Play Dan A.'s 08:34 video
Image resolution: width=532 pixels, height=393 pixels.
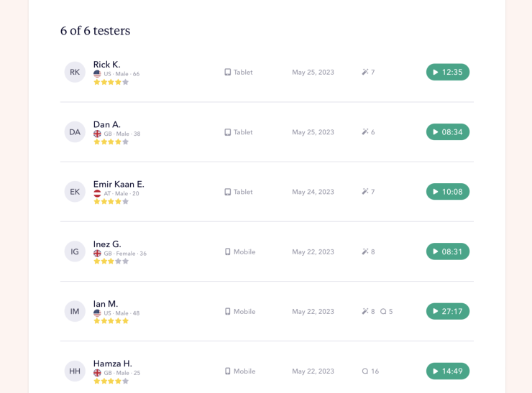click(447, 132)
